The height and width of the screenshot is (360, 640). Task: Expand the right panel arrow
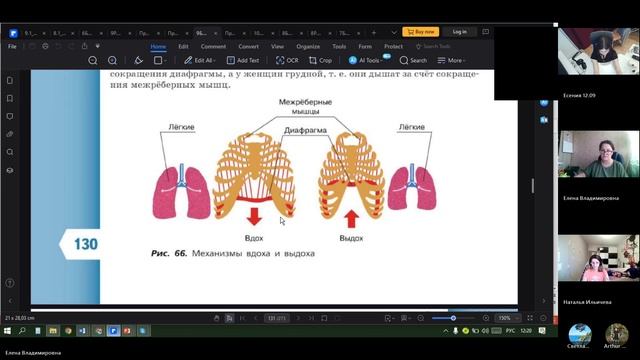click(x=543, y=301)
